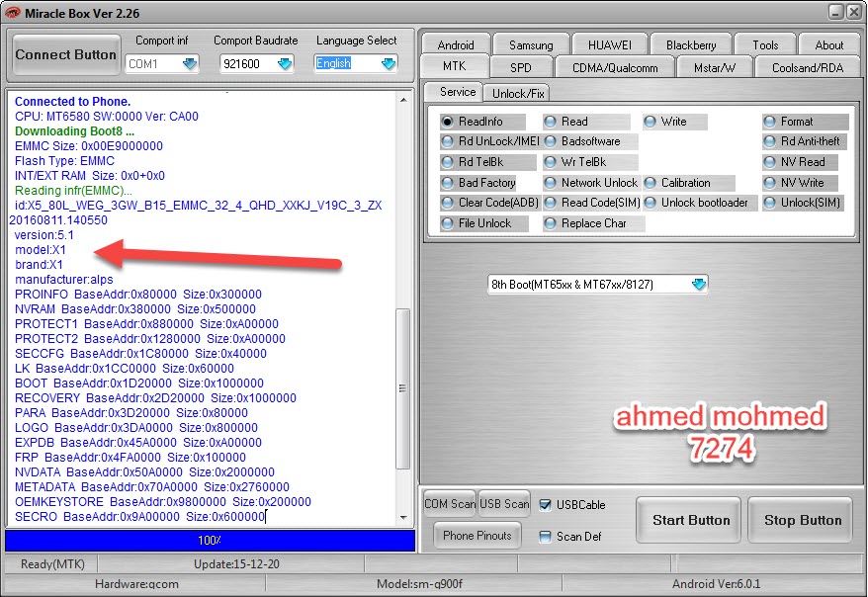868x597 pixels.
Task: Click the 'model:X1' log line
Action: coord(41,250)
